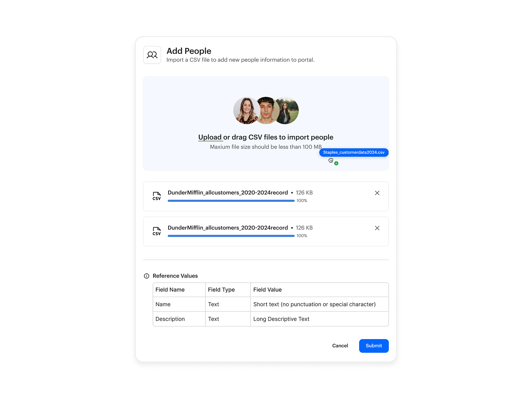Click the CSV file icon on first upload entry
The height and width of the screenshot is (399, 532).
coord(156,196)
